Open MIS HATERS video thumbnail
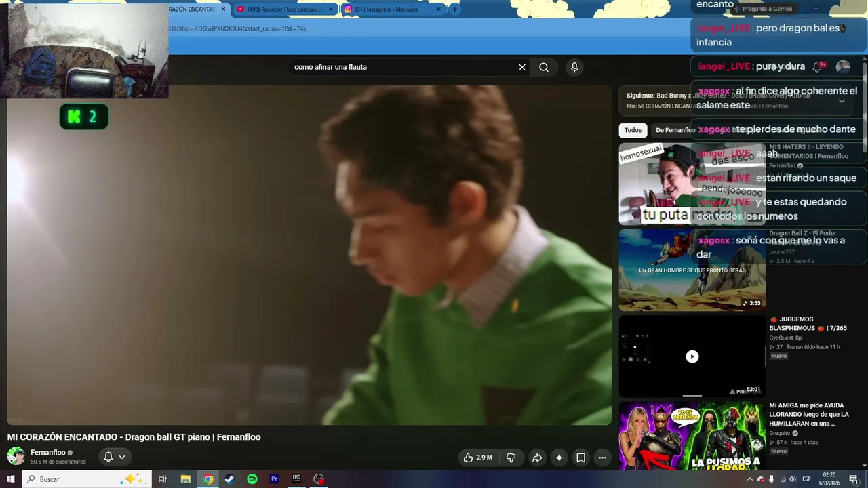 point(692,184)
